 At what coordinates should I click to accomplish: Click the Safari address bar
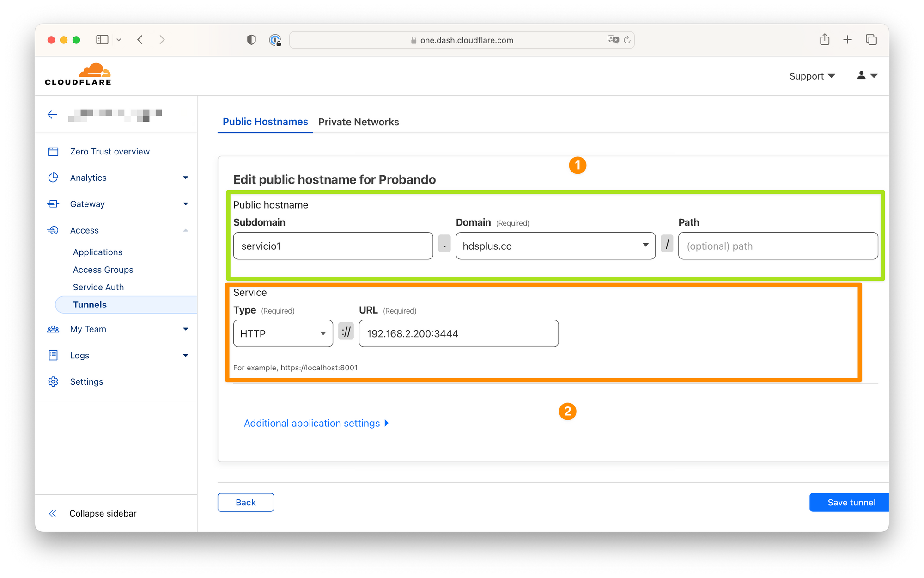(462, 40)
